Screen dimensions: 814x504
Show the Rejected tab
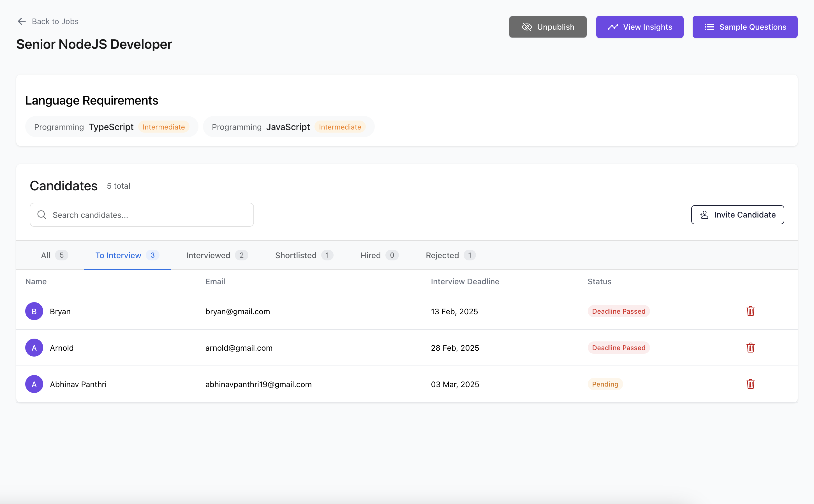pos(450,255)
